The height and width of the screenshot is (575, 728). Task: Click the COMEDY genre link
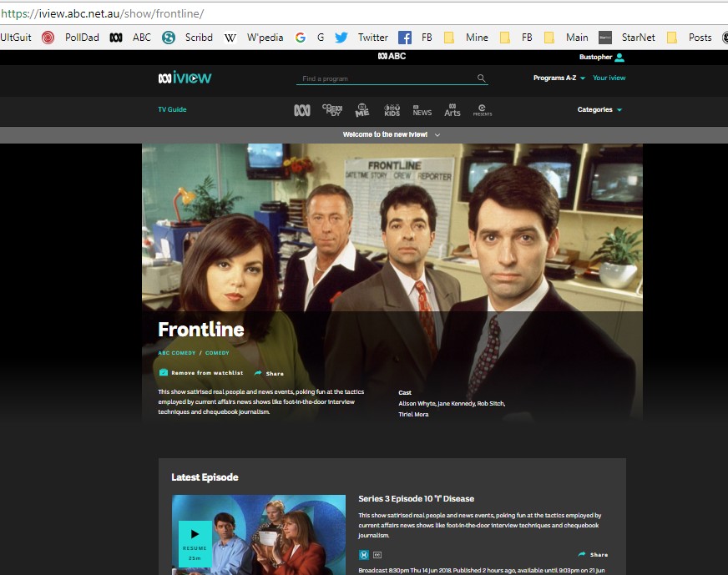click(217, 353)
